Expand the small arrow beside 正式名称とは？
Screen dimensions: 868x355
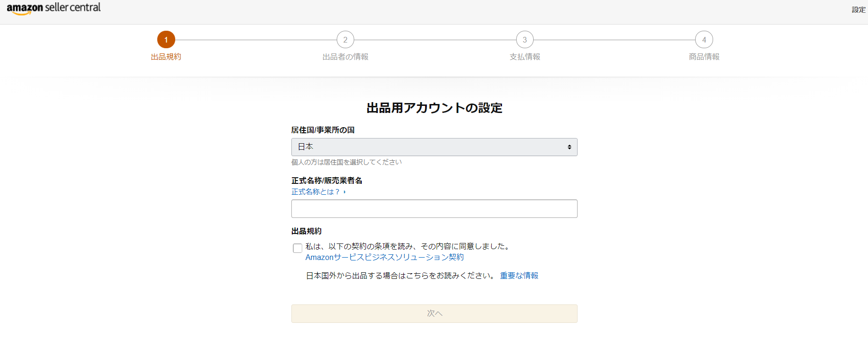tap(345, 192)
